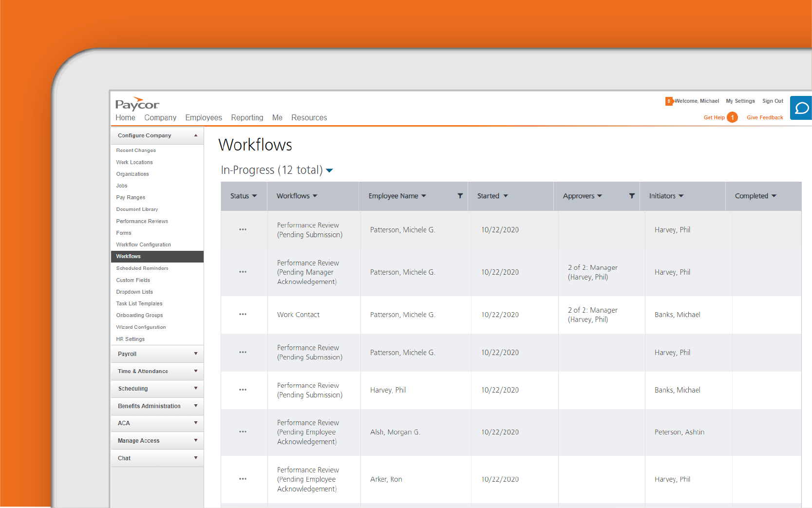Open Workflow Configuration in sidebar
812x508 pixels.
coord(144,245)
